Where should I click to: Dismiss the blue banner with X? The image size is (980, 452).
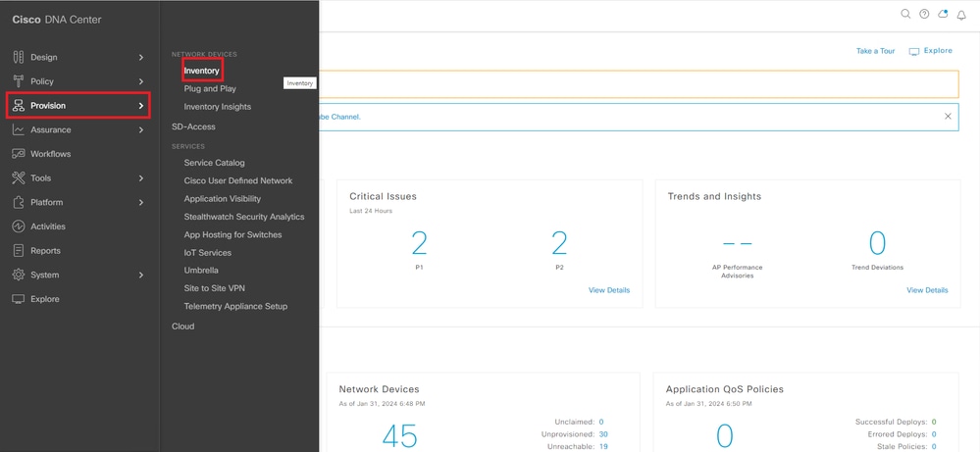[x=949, y=116]
